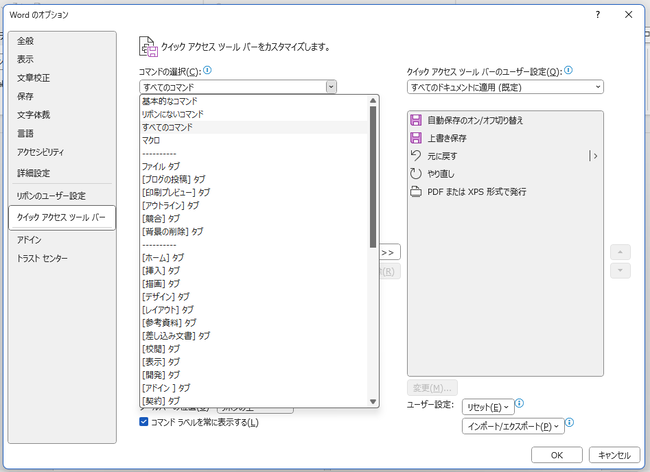This screenshot has height=472, width=650.
Task: Choose [アウトライン] タブ option
Action: tap(253, 205)
